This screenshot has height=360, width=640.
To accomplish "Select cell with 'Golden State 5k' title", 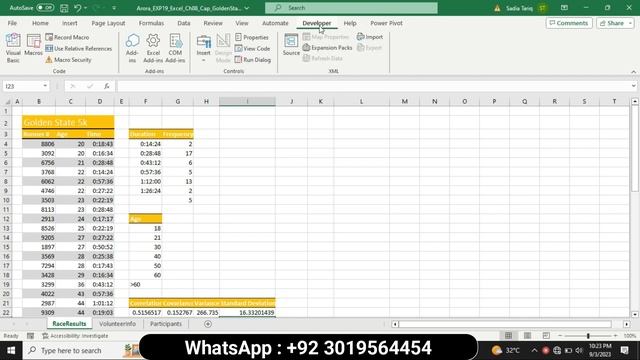I will (68, 122).
